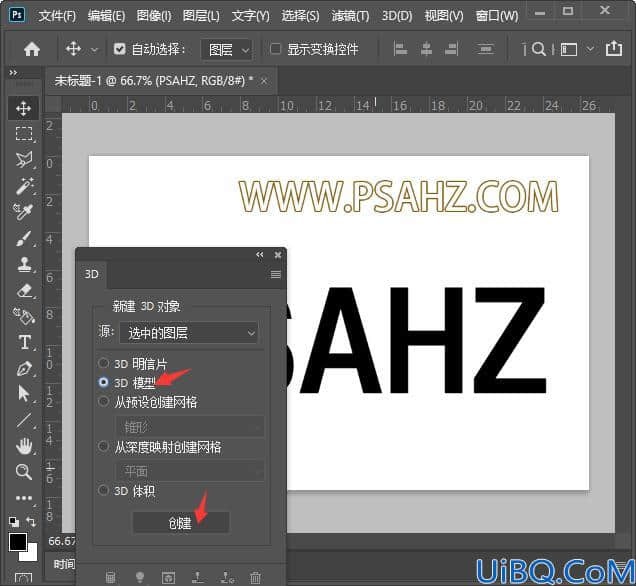636x586 pixels.
Task: Expand the Move tool preset arrow
Action: point(94,49)
